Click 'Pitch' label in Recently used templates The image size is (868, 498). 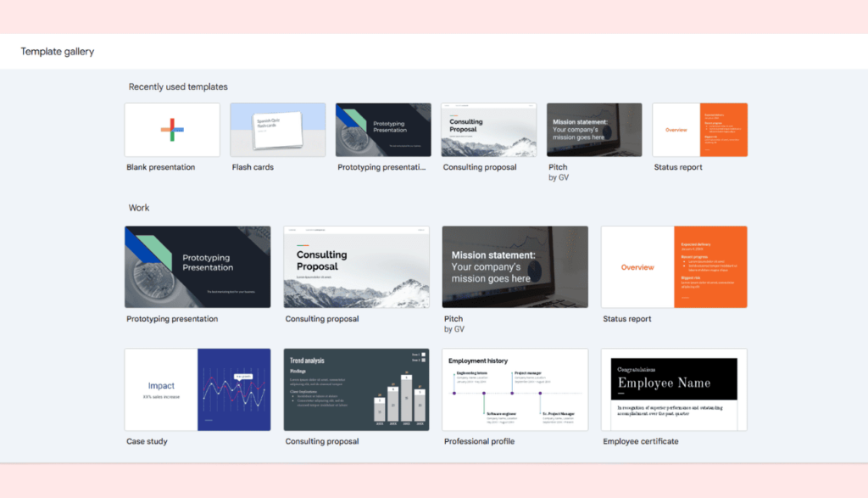pos(558,167)
